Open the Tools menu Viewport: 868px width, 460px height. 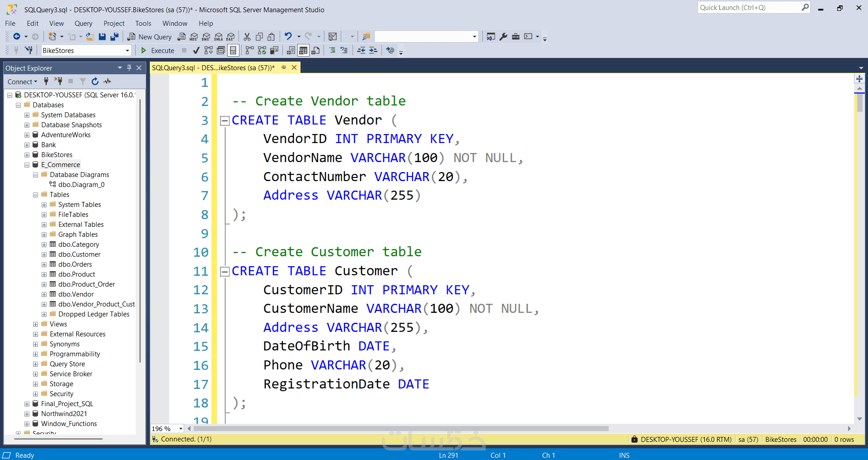coord(143,24)
